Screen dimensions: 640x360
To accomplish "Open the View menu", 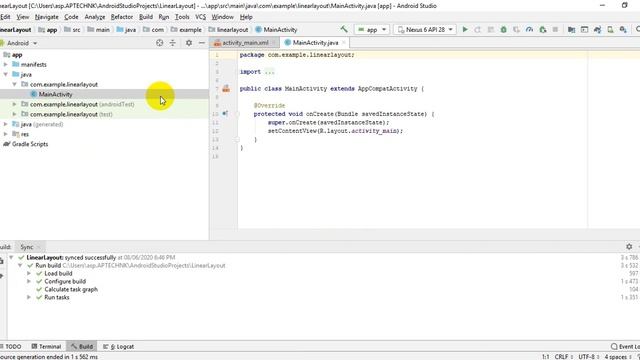I will (x=22, y=17).
